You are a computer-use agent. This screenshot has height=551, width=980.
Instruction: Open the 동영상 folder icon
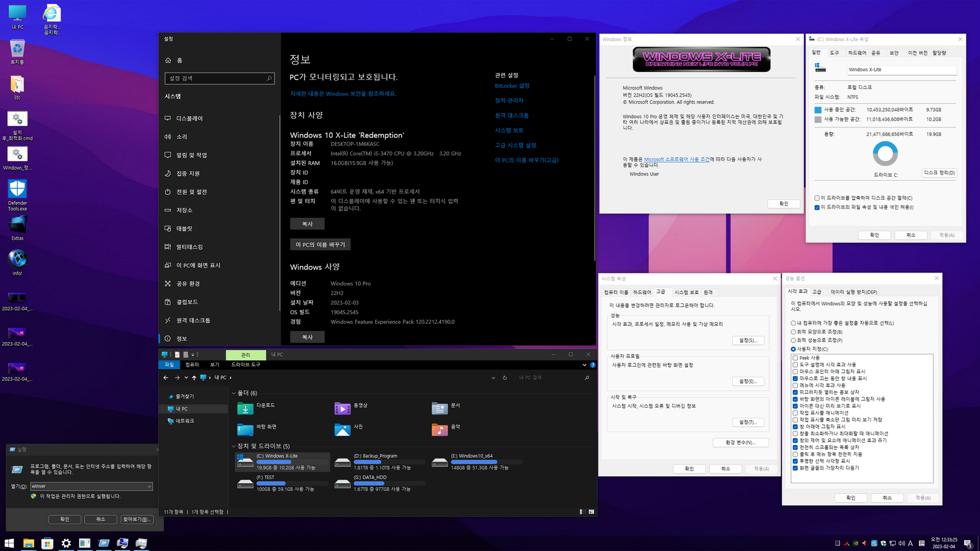click(x=342, y=408)
